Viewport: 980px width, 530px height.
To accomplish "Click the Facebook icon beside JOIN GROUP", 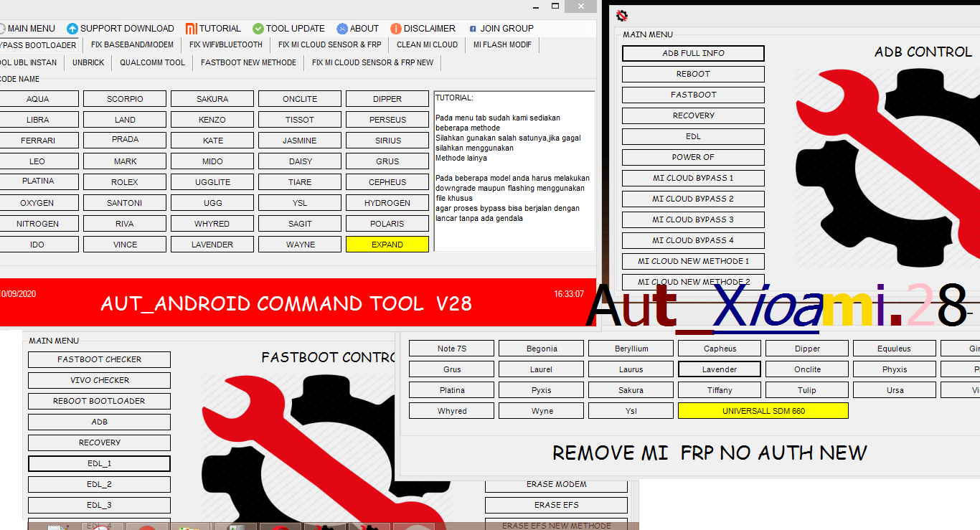I will coord(473,29).
